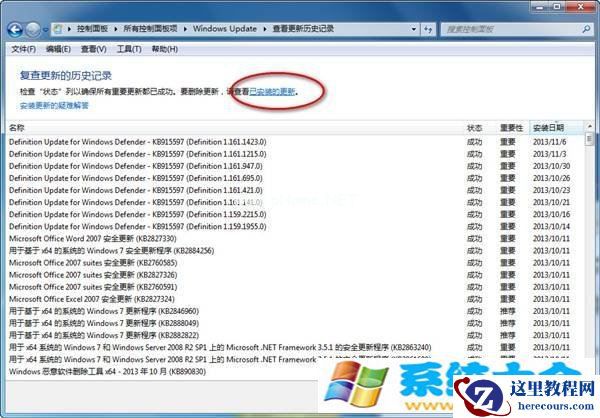Open the 已安装的更新 link
The width and height of the screenshot is (600, 418).
click(x=272, y=91)
